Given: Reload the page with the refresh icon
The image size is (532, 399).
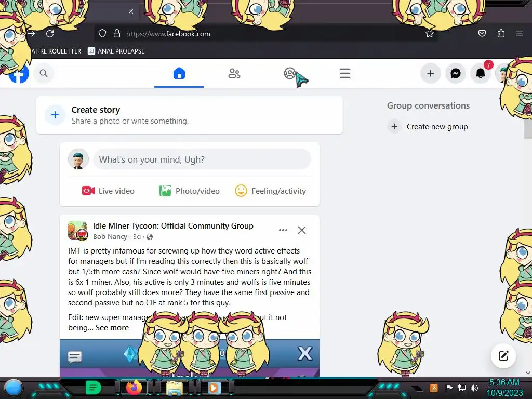Looking at the screenshot, I should [50, 34].
